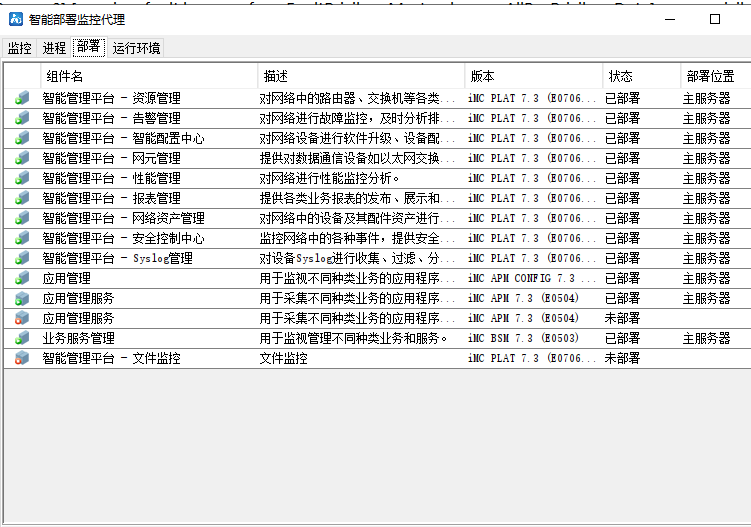Click the red icon for 智能管理平台 - 文件监控
The height and width of the screenshot is (527, 751).
click(x=22, y=358)
